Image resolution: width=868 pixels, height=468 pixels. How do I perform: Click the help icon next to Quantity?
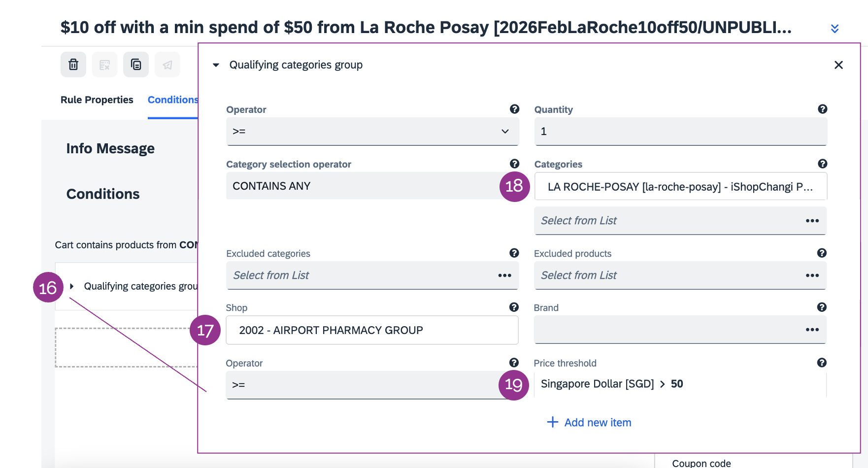(x=822, y=109)
